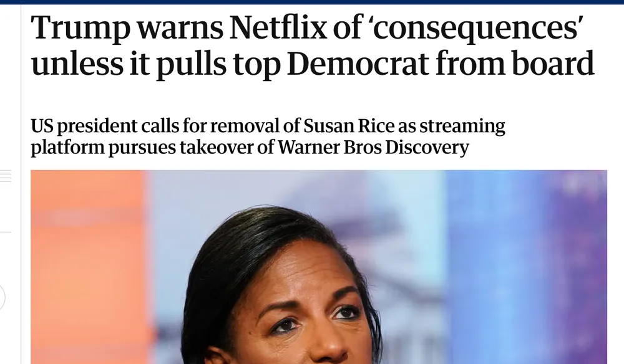This screenshot has width=624, height=364.
Task: Click the US president calls for removal subheading
Action: pyautogui.click(x=268, y=136)
